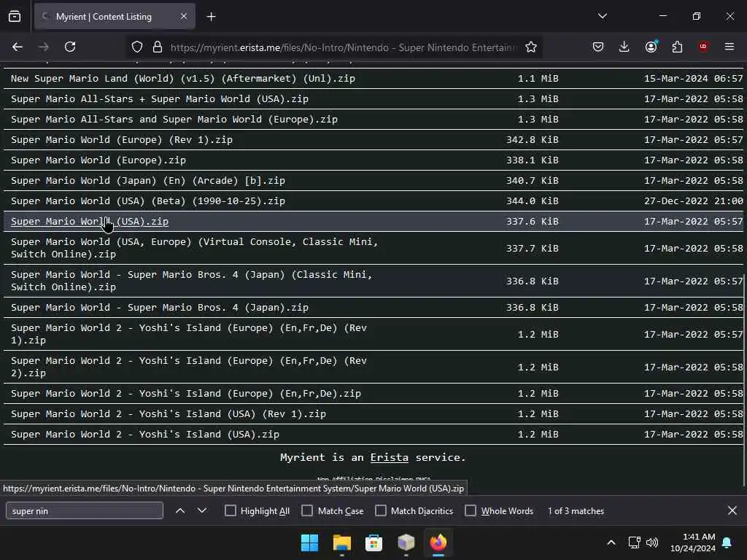
Task: Download Super Mario World (USA, Europe) Virtual Console zip
Action: pyautogui.click(x=194, y=248)
